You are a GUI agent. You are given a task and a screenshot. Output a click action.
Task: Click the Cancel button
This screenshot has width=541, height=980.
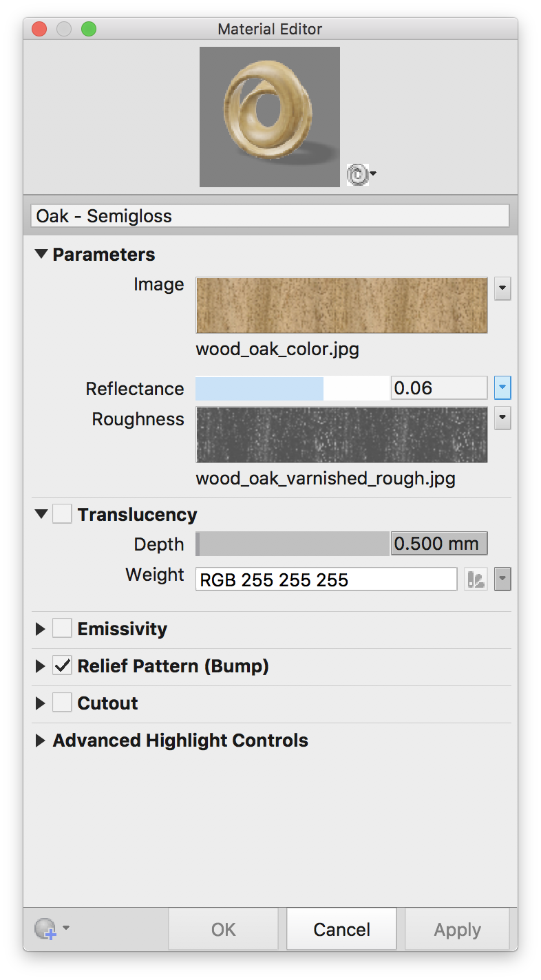(341, 928)
